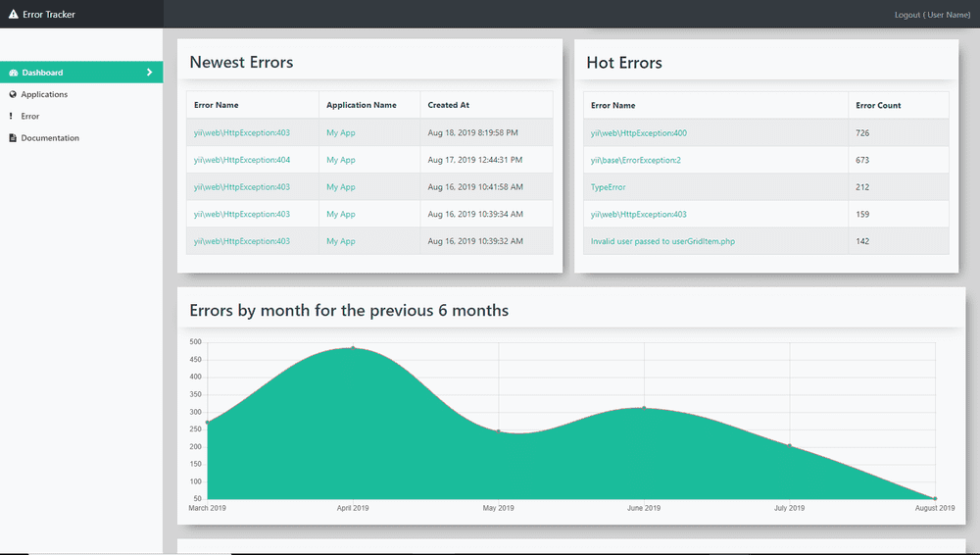Open Invalid user passed to userGridItem.php
This screenshot has height=555, width=980.
click(662, 241)
